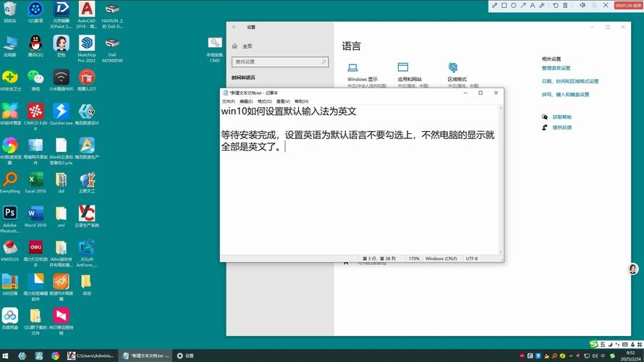Click the undo icon in recording toolbar
Viewport: 644px width, 362px height.
[556, 5]
